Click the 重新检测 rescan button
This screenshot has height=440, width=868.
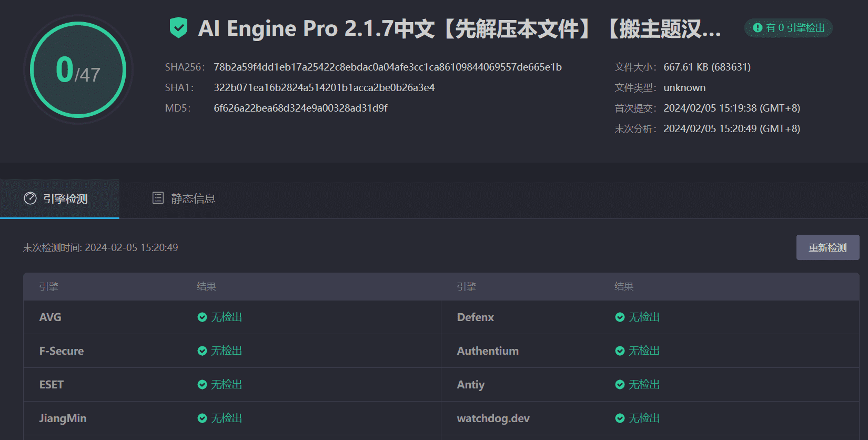coord(827,247)
